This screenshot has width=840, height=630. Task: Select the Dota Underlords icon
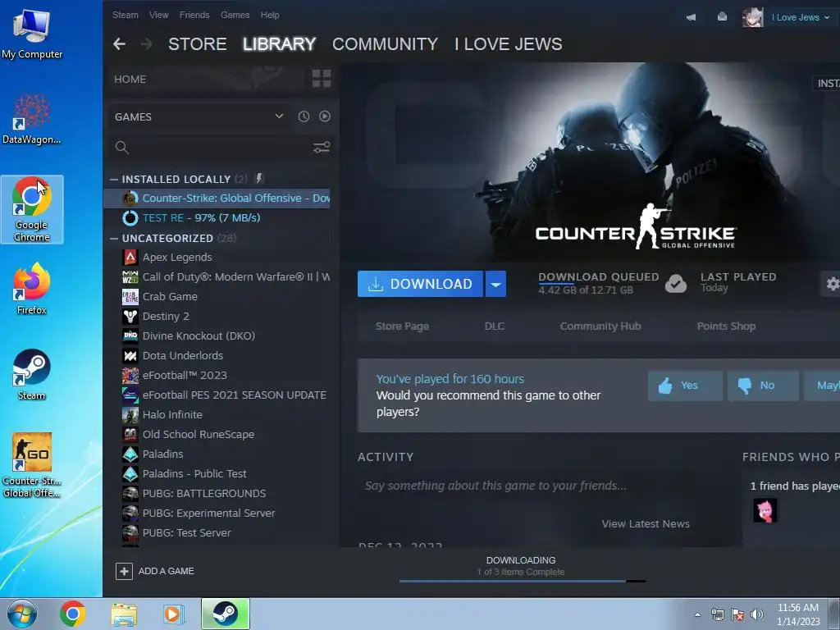click(x=130, y=356)
